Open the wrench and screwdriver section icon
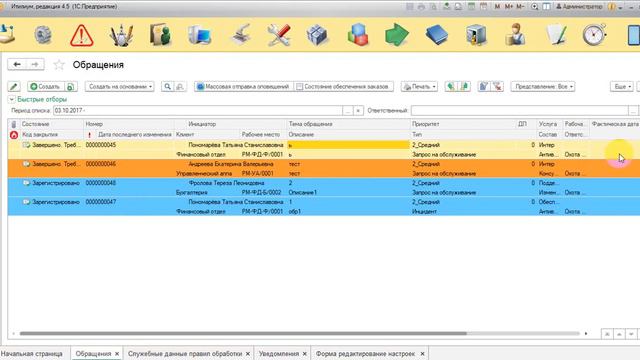 (279, 35)
